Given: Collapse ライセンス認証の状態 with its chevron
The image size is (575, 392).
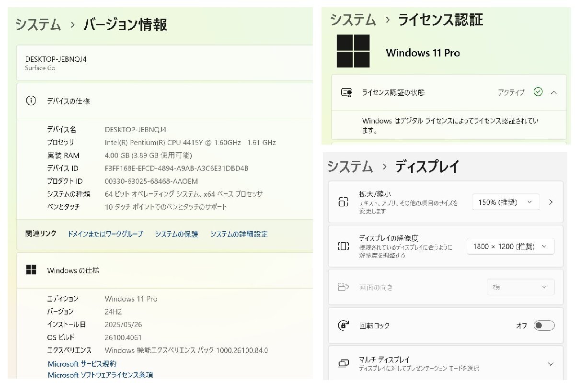Looking at the screenshot, I should tap(554, 92).
